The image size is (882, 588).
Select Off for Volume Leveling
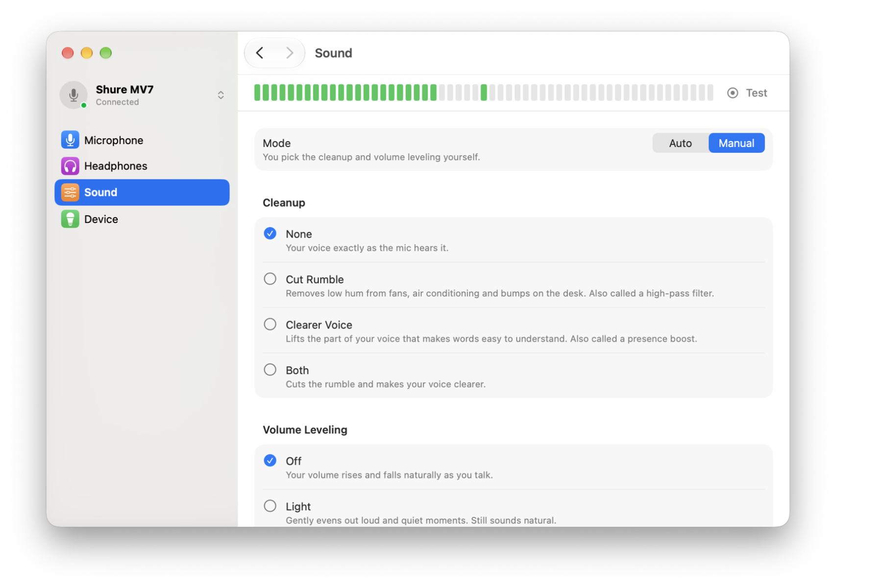click(x=270, y=461)
